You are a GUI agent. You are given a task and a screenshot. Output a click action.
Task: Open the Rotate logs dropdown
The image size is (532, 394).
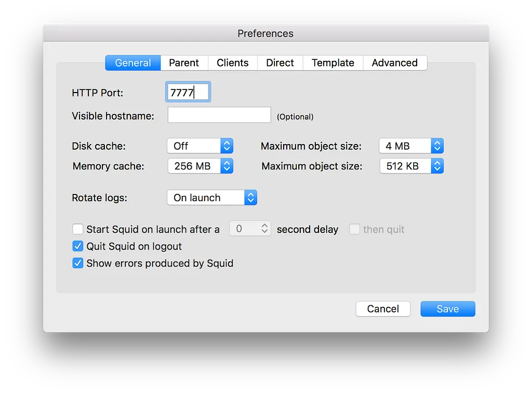click(212, 198)
